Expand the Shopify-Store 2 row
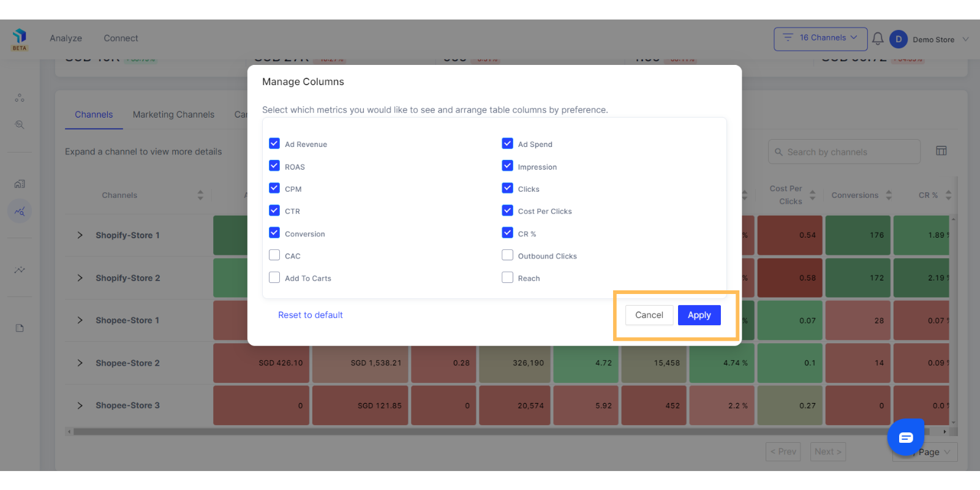The height and width of the screenshot is (490, 980). 80,278
